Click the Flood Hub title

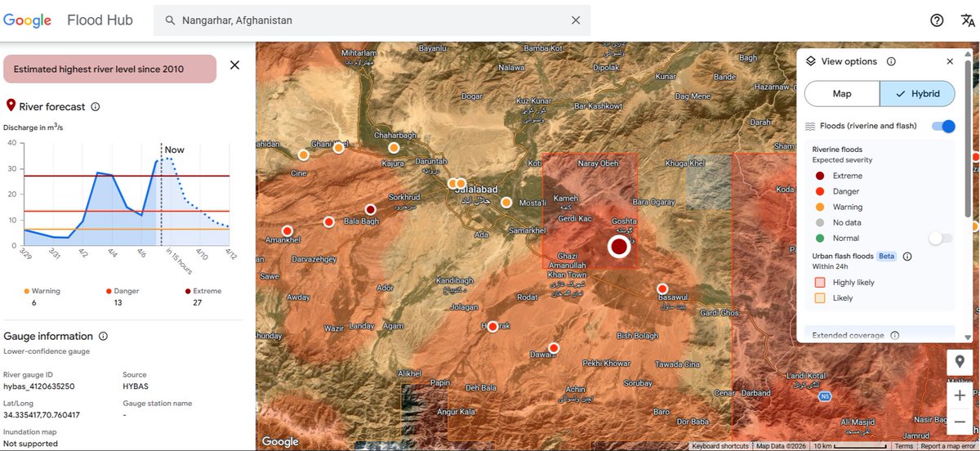pyautogui.click(x=100, y=20)
